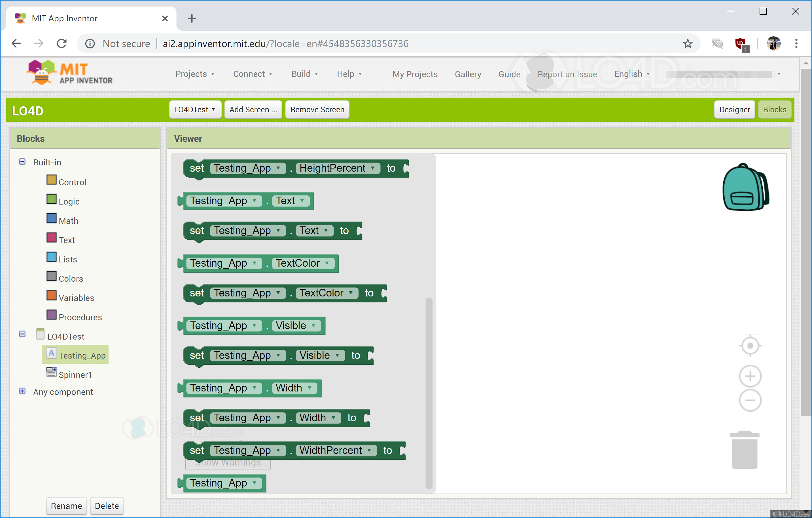Open the LO4DTest screen selector
The image size is (812, 518).
[195, 109]
